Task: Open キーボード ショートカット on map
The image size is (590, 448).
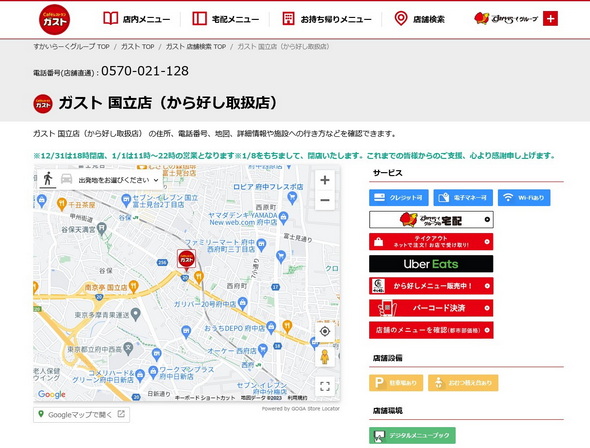Action: (x=205, y=398)
